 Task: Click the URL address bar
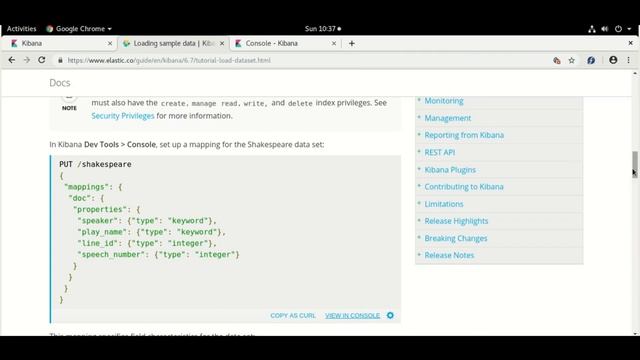click(302, 60)
